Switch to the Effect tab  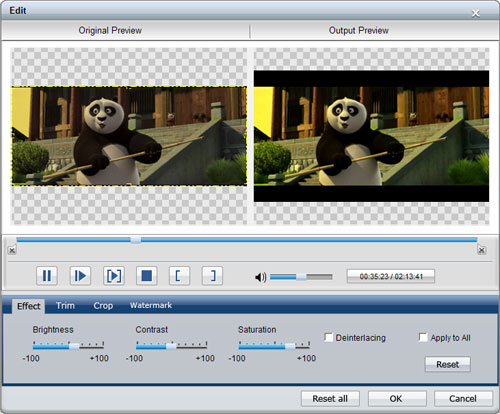pyautogui.click(x=29, y=306)
